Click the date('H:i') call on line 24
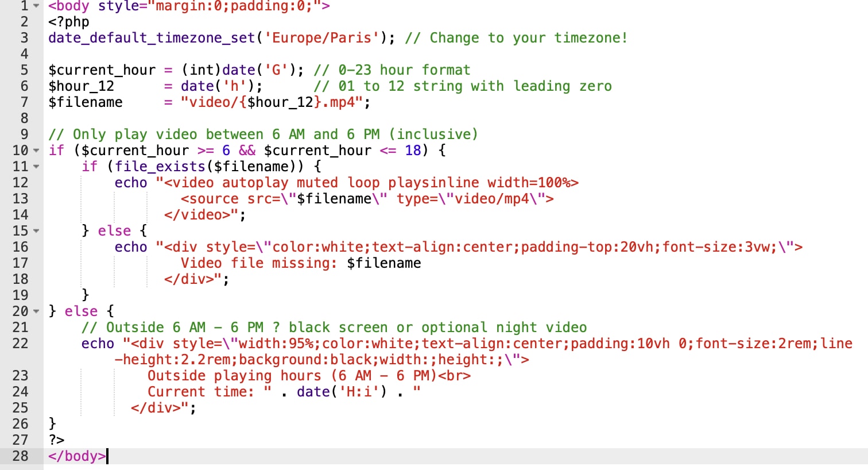Screen dimensions: 868x470 click(x=342, y=392)
